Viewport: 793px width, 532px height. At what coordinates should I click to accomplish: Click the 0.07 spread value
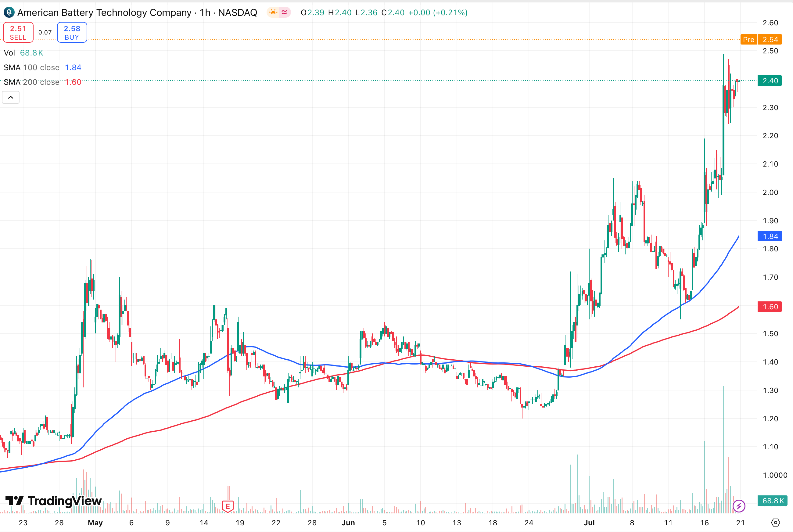[x=45, y=33]
